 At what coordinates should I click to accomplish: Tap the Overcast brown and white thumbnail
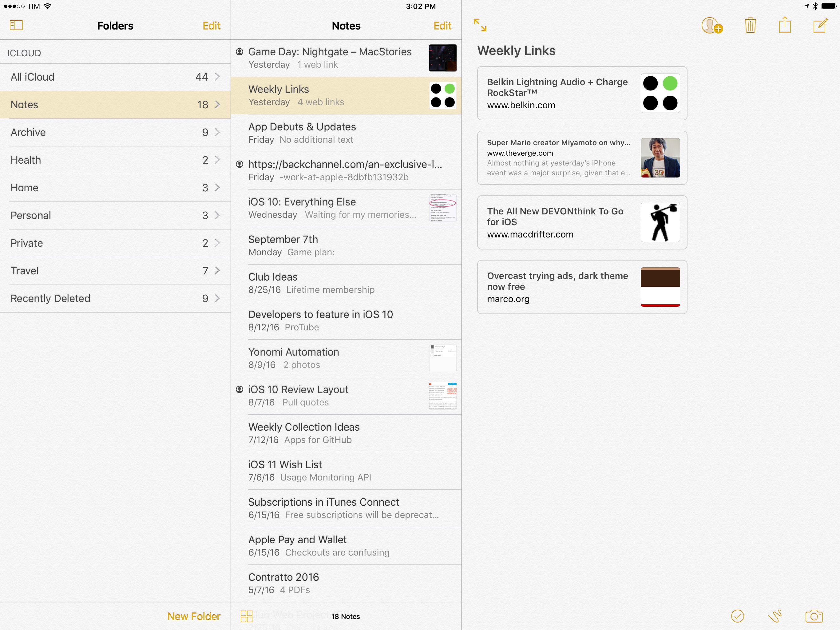tap(660, 287)
